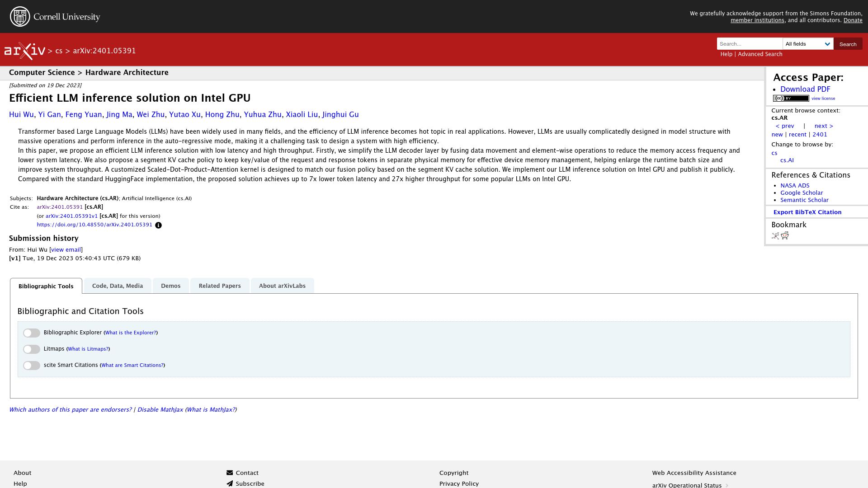Click author Jinghui Gu
Screen dimensions: 868x488
340,115
